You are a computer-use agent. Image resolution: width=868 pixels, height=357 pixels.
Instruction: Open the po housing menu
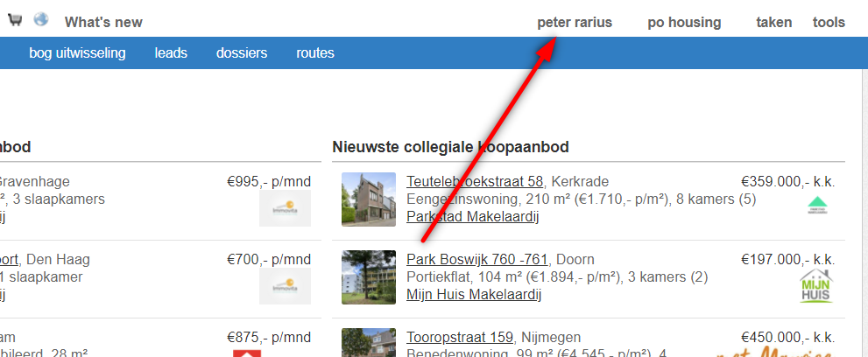[684, 23]
